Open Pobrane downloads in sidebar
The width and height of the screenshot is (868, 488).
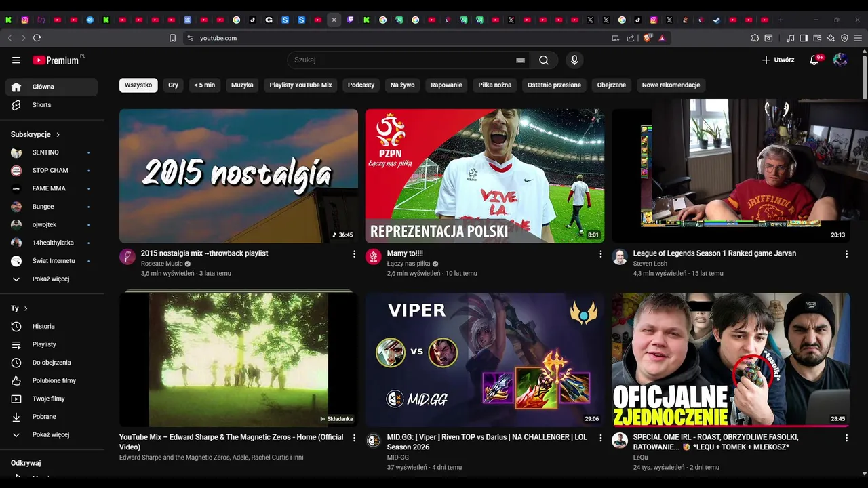coord(52,417)
